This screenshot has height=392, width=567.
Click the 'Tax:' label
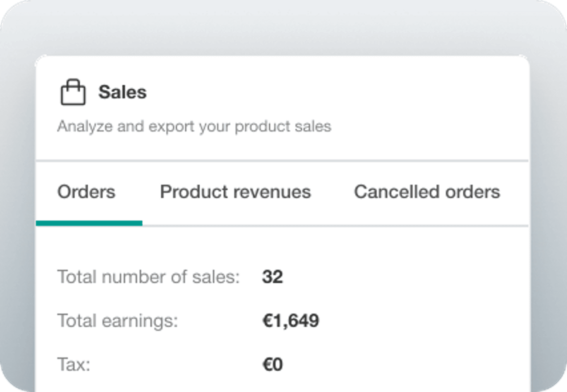[74, 364]
